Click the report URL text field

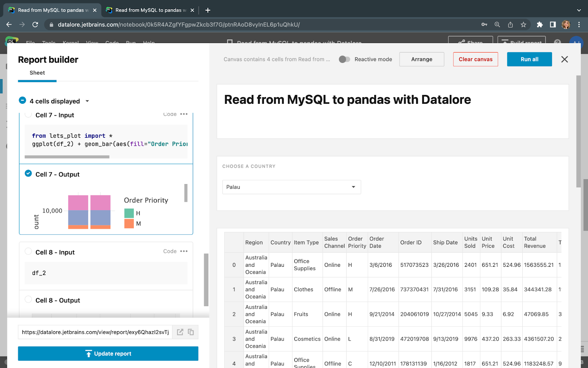(x=95, y=332)
